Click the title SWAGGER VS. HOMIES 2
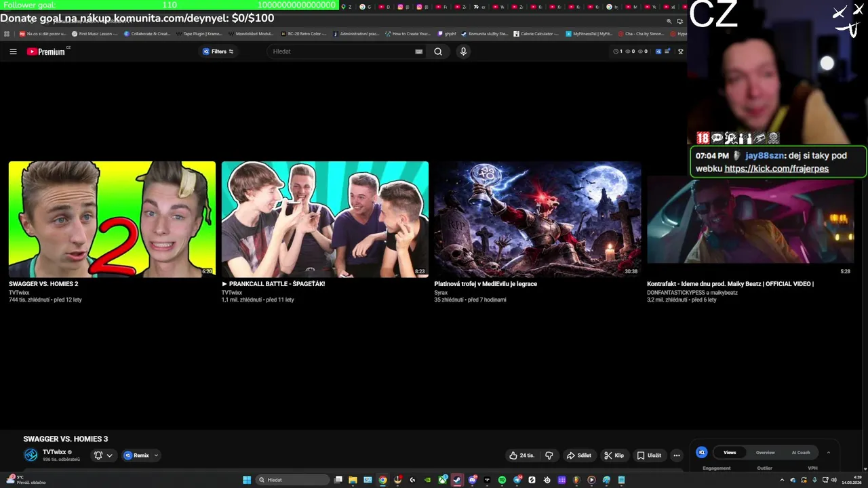868x488 pixels. (43, 284)
